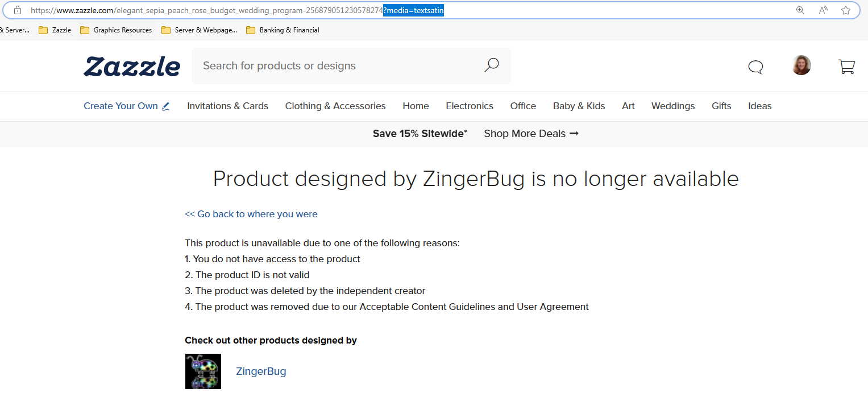Add page to favorites star icon
868x397 pixels.
[x=846, y=10]
